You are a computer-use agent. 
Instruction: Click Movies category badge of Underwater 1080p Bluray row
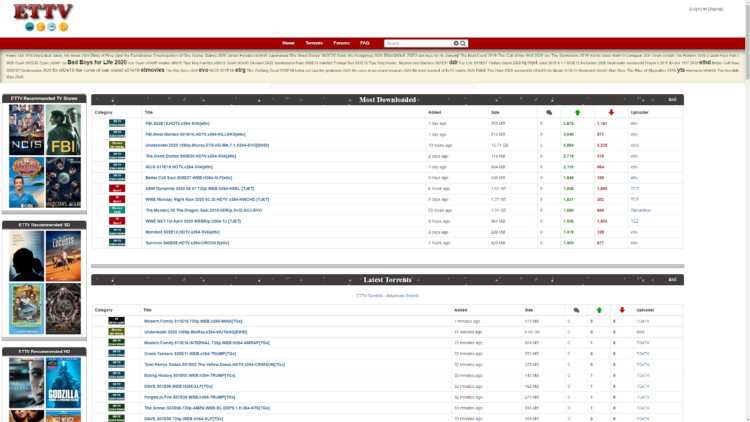coord(117,145)
